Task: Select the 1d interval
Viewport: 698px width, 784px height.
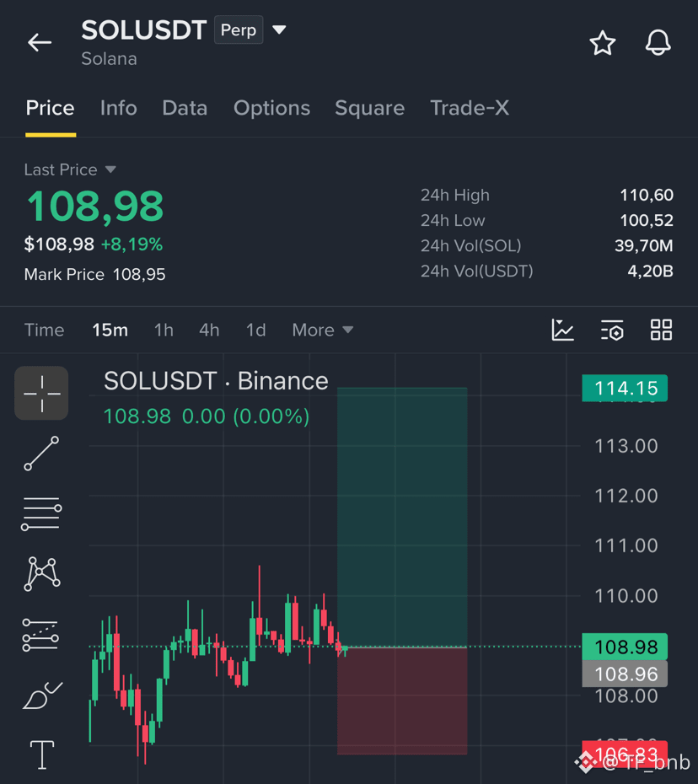Action: point(255,330)
